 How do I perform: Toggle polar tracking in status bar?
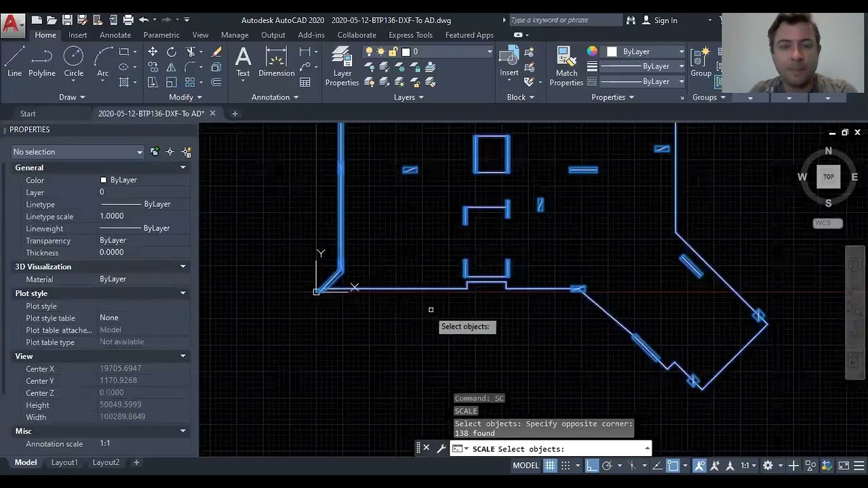click(607, 466)
